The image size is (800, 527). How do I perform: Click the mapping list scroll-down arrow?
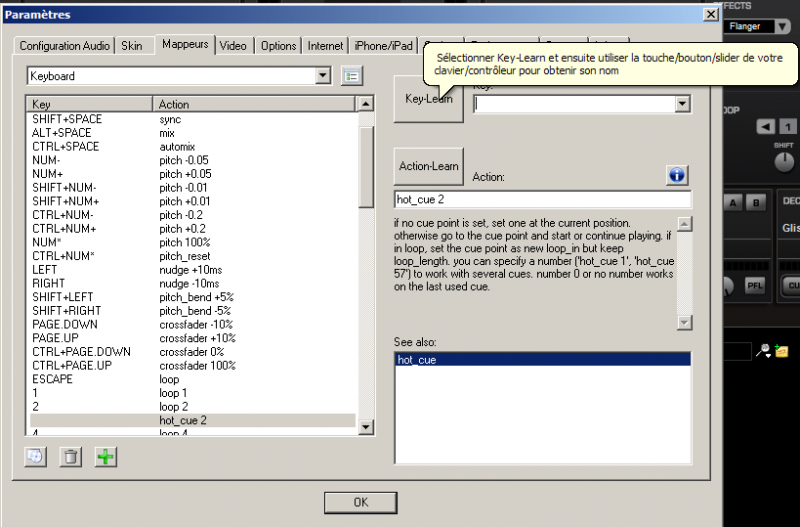click(x=366, y=426)
